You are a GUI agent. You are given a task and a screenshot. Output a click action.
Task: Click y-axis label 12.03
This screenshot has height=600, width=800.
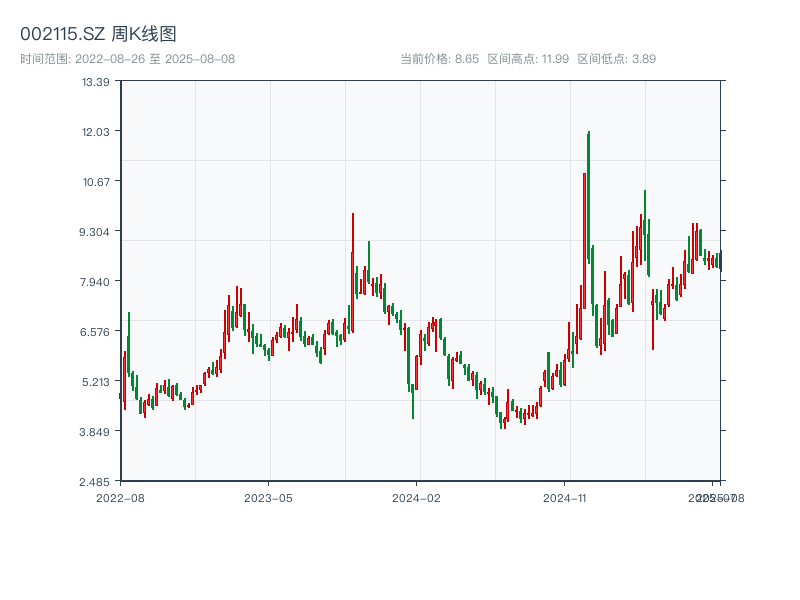tap(95, 132)
